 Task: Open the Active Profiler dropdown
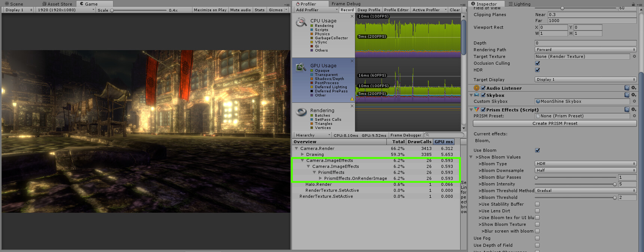click(429, 10)
